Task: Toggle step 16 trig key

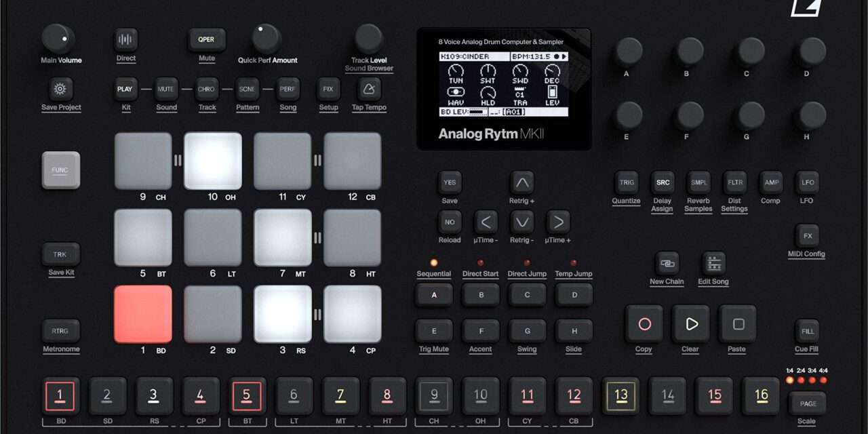Action: pos(761,395)
